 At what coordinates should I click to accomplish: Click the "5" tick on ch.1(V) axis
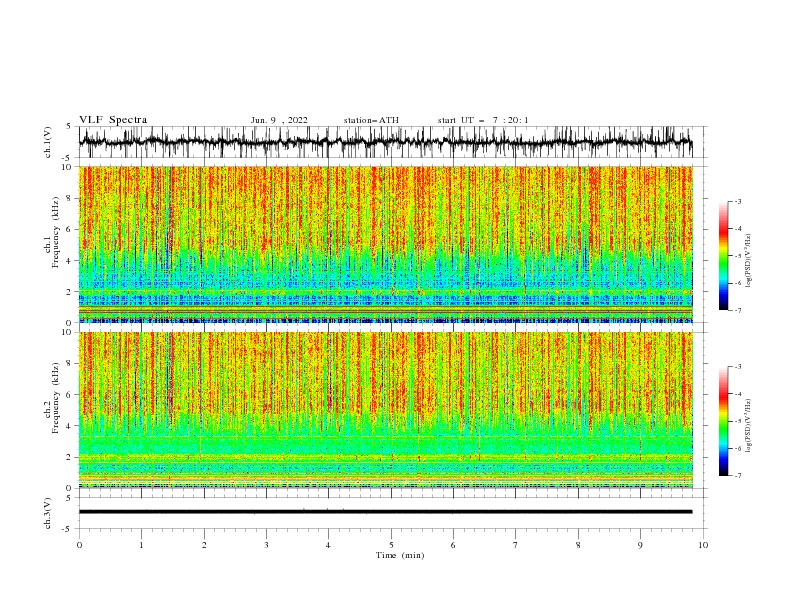point(69,127)
